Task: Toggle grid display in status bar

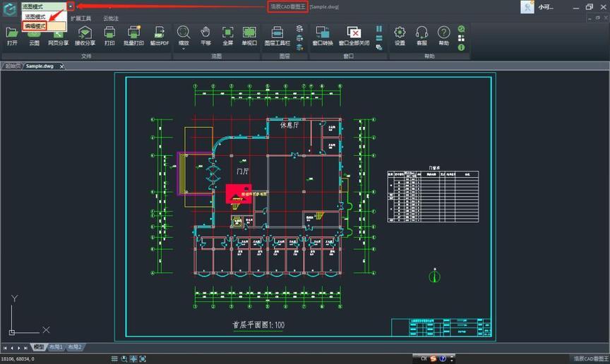Action: 114,359
